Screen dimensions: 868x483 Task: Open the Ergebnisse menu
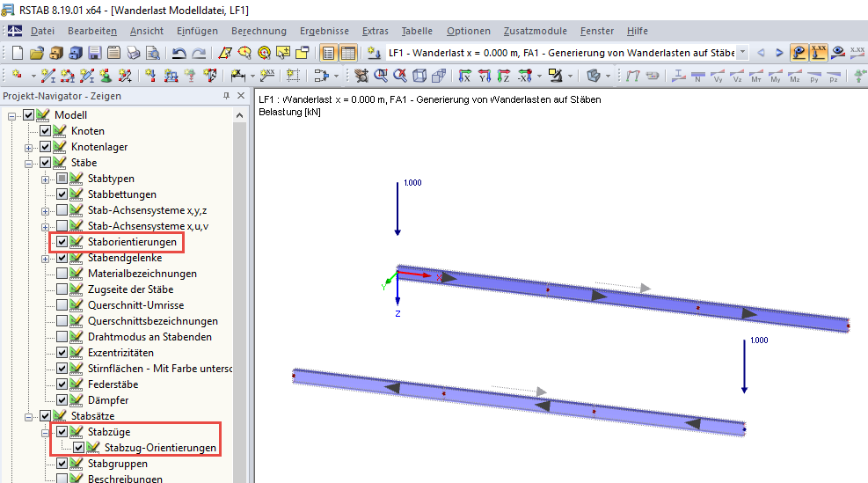tap(325, 31)
